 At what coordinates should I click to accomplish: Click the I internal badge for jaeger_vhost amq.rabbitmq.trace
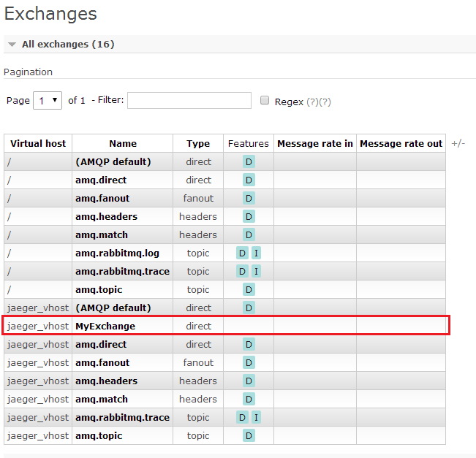coord(256,417)
